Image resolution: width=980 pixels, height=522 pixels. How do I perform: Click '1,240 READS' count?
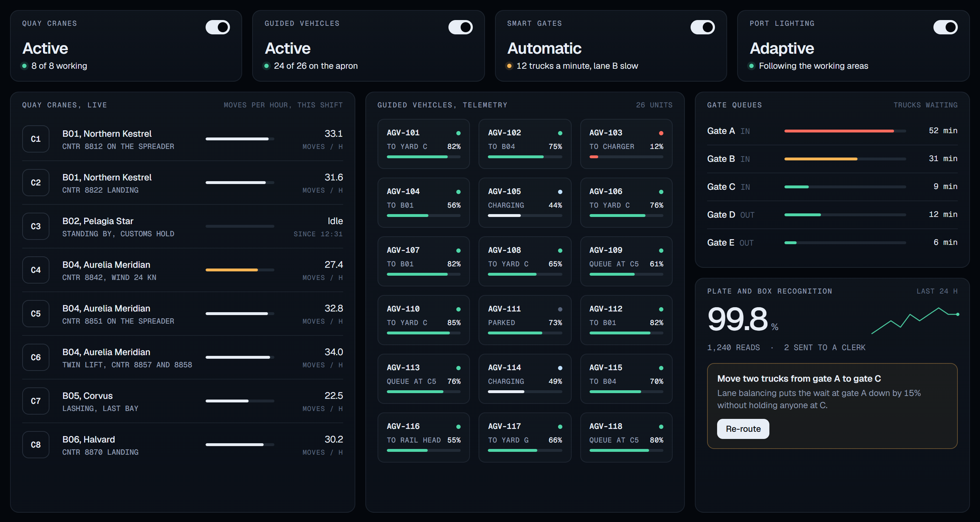pyautogui.click(x=733, y=348)
